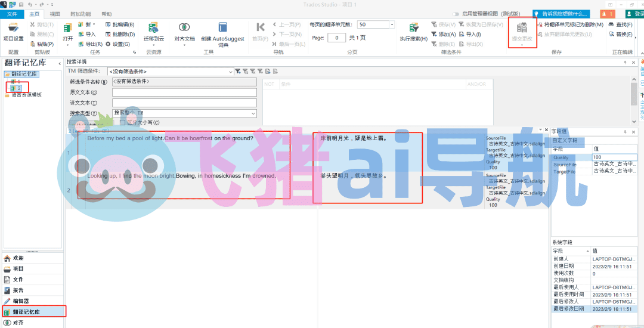Expand the TM 筛选条件 dropdown
Screen dimensions: 644x328
pyautogui.click(x=231, y=72)
